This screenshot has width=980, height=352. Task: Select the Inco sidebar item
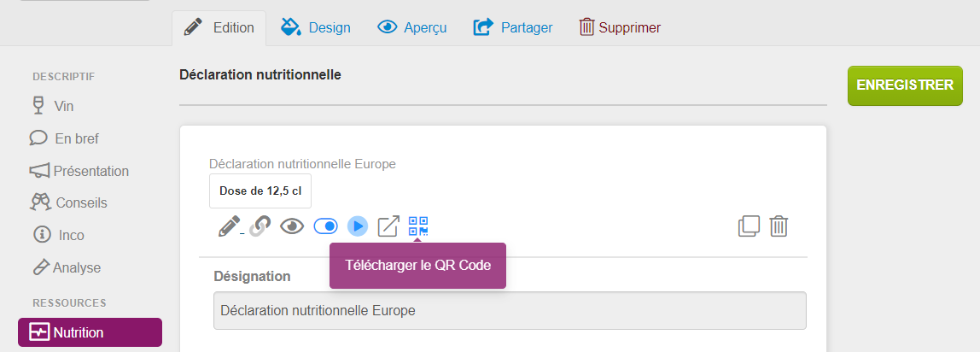coord(58,235)
